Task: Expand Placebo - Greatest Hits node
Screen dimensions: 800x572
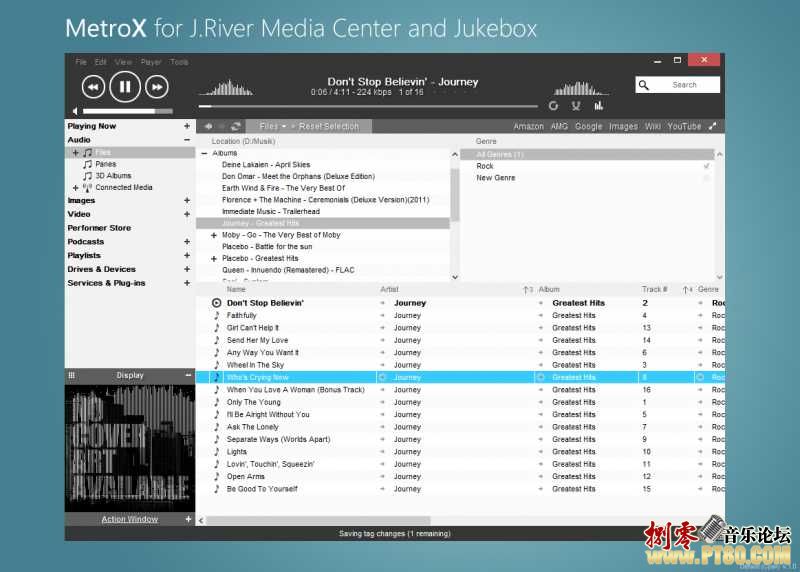Action: coord(214,259)
